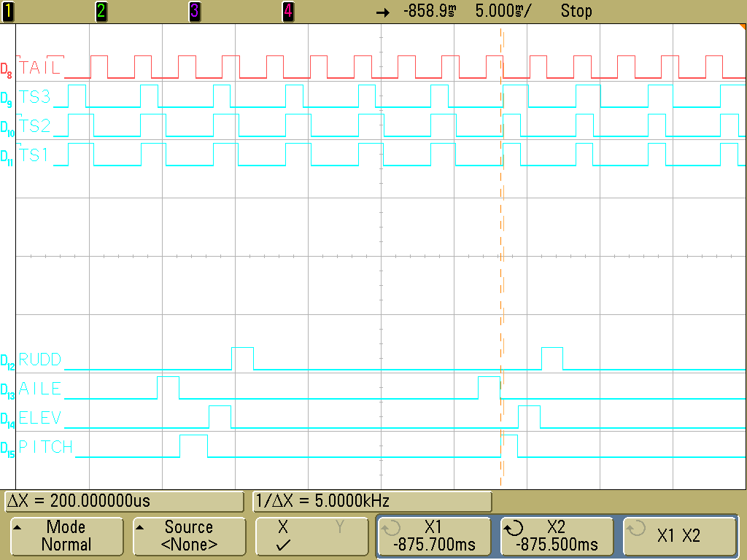This screenshot has width=747, height=560.
Task: Select the X2 cursor softkey
Action: [x=557, y=536]
